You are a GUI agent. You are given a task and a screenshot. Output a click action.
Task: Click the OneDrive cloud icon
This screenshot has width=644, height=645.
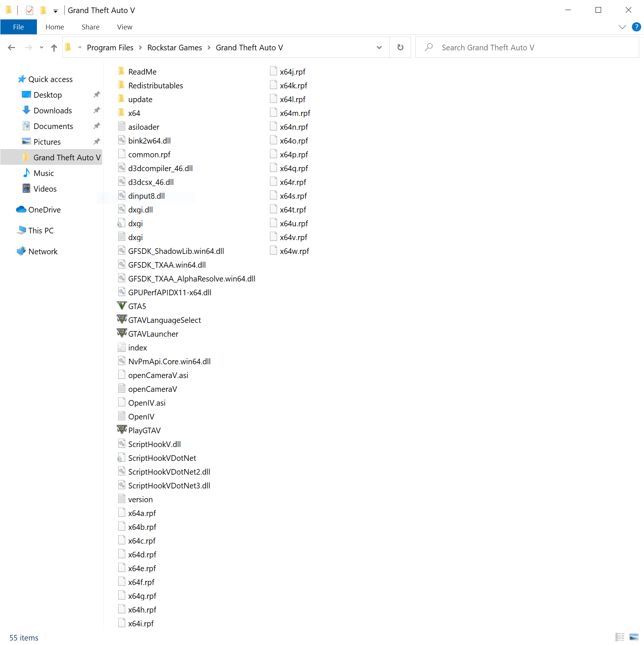click(21, 210)
